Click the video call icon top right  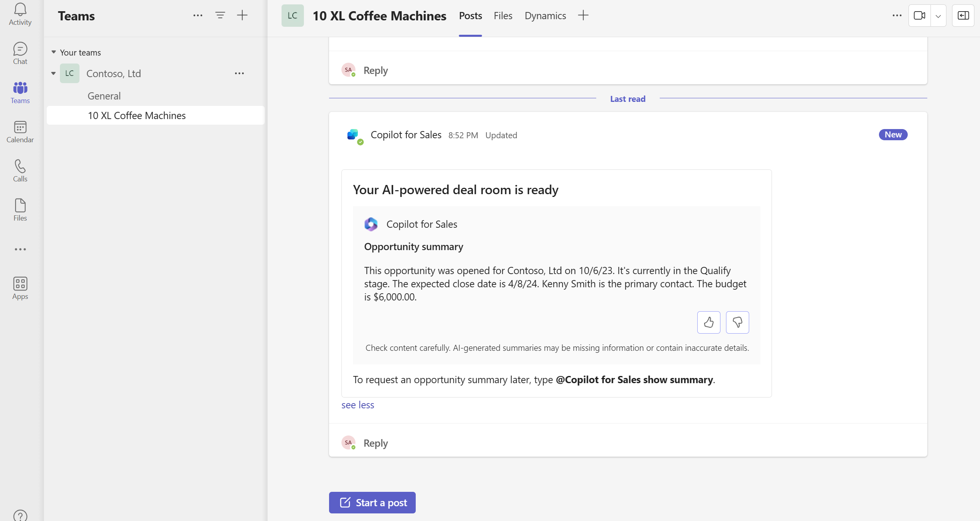[x=920, y=14]
